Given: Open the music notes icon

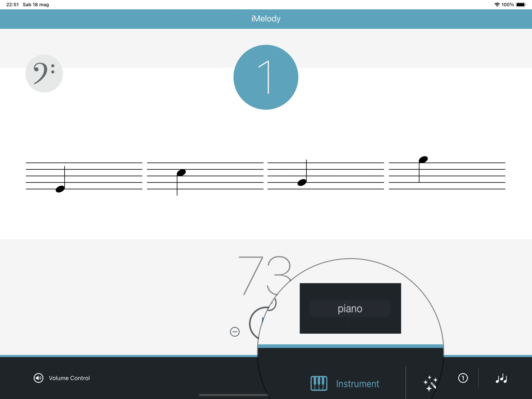Looking at the screenshot, I should tap(501, 379).
